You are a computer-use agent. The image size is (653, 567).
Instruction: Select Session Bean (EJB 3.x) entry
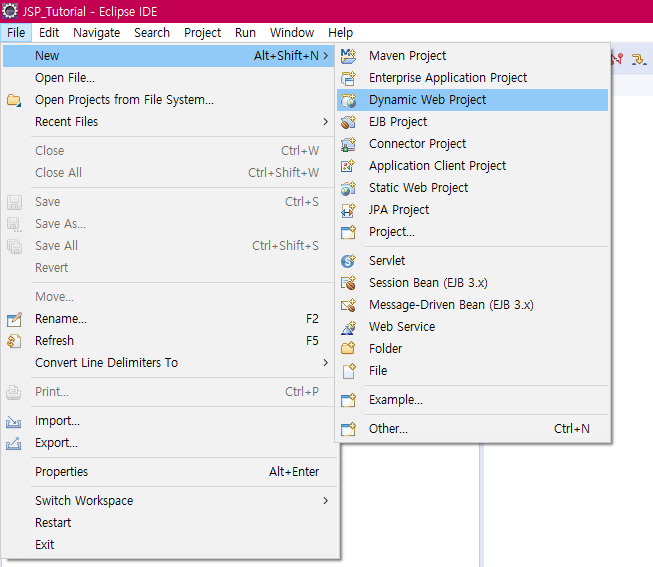[x=472, y=283]
